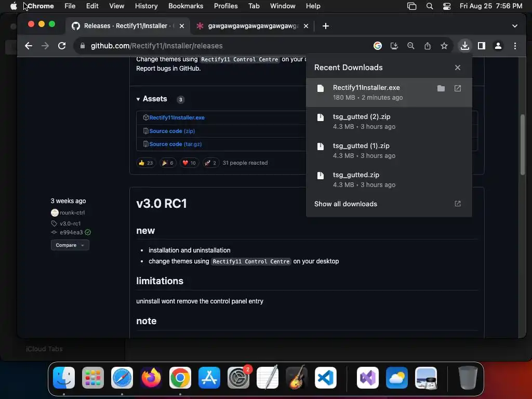The height and width of the screenshot is (399, 532).
Task: Open the Chrome profile avatar
Action: point(498,46)
